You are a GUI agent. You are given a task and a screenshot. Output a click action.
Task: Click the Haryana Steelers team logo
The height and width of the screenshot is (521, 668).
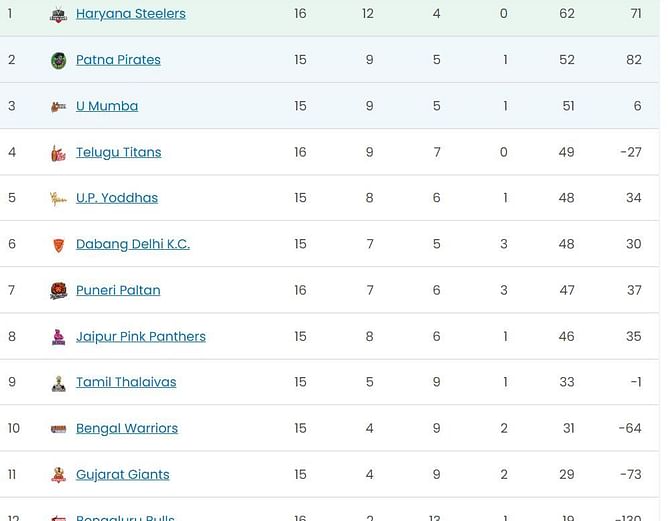pos(58,14)
